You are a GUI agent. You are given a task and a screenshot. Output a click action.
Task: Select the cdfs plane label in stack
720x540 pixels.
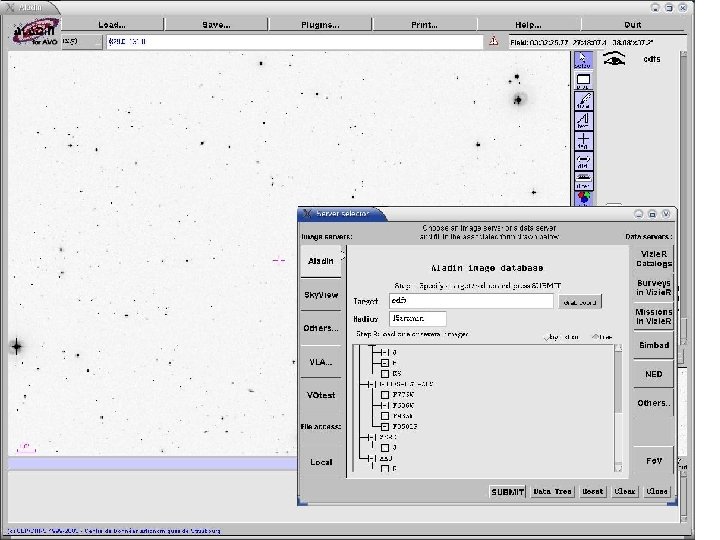pyautogui.click(x=652, y=59)
